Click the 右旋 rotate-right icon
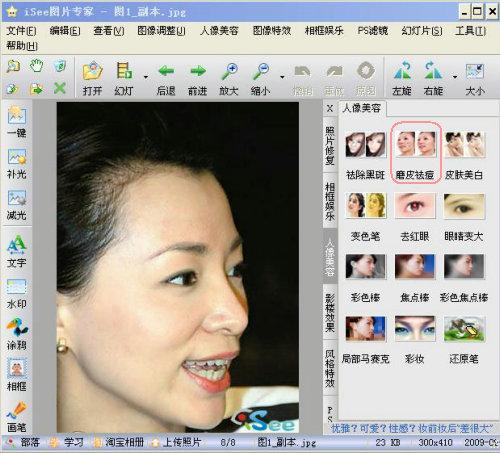Image resolution: width=500 pixels, height=453 pixels. pos(433,70)
